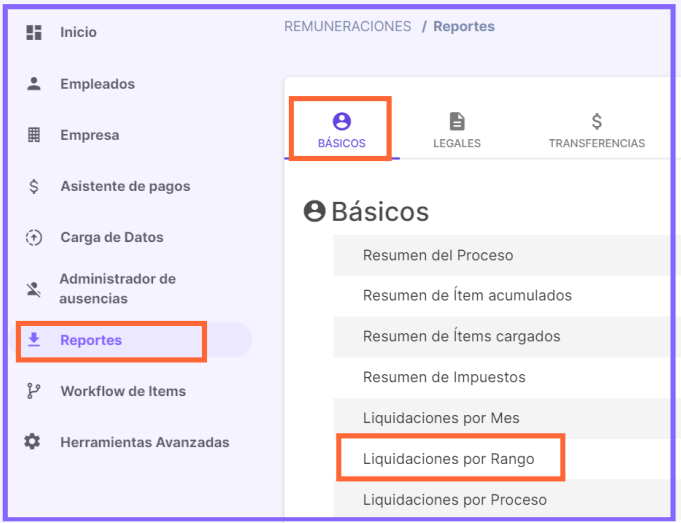681x523 pixels.
Task: Switch to the TRANSFERENCIAS tab
Action: (597, 129)
